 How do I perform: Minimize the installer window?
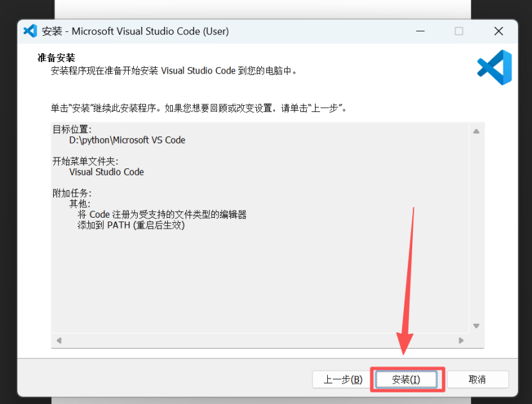[x=421, y=31]
